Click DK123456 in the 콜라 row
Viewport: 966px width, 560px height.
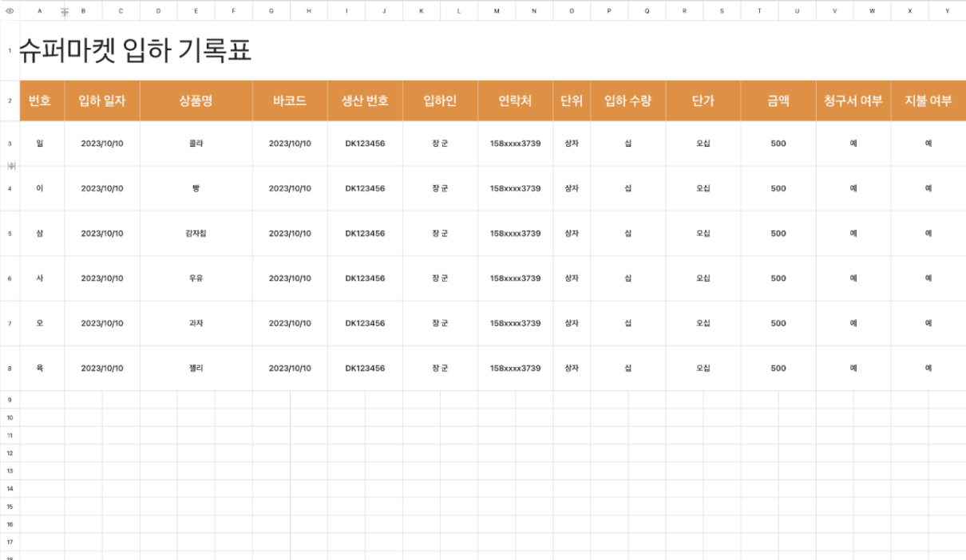click(x=365, y=144)
